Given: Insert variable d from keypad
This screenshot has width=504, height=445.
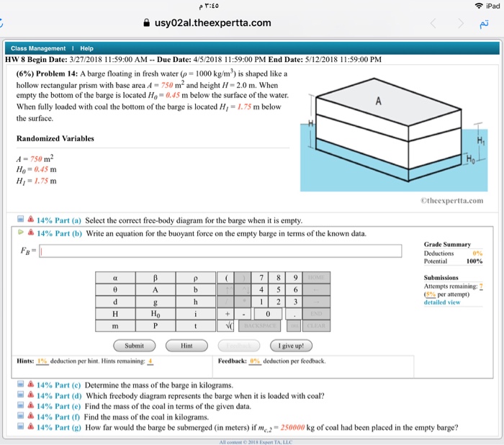Looking at the screenshot, I should [115, 302].
